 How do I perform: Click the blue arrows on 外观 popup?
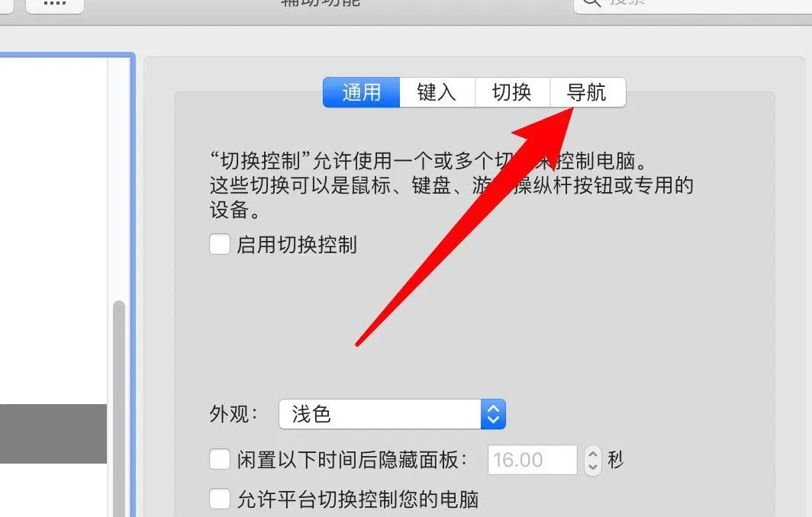click(x=493, y=414)
